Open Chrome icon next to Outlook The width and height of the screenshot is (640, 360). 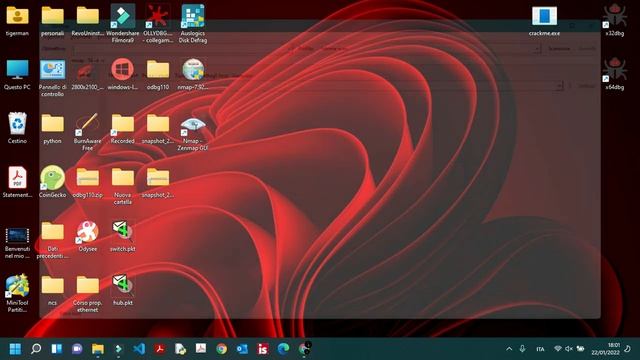[222, 349]
